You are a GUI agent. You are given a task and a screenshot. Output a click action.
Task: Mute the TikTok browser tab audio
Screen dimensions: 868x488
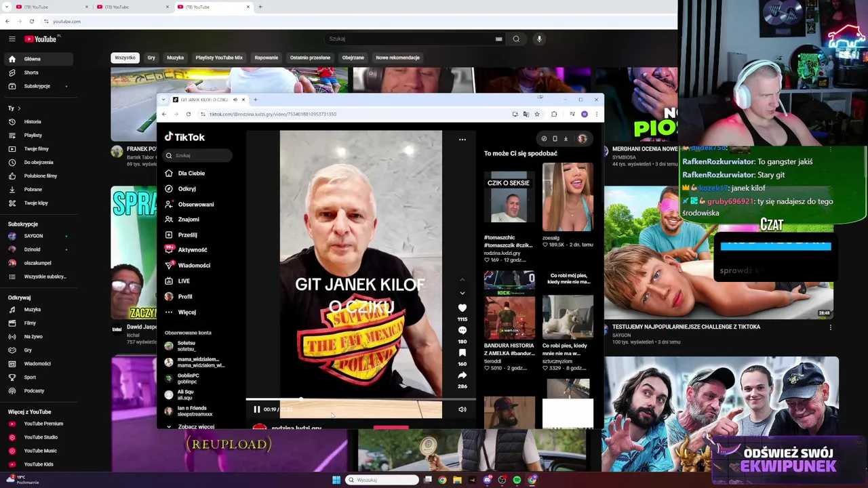tap(235, 100)
